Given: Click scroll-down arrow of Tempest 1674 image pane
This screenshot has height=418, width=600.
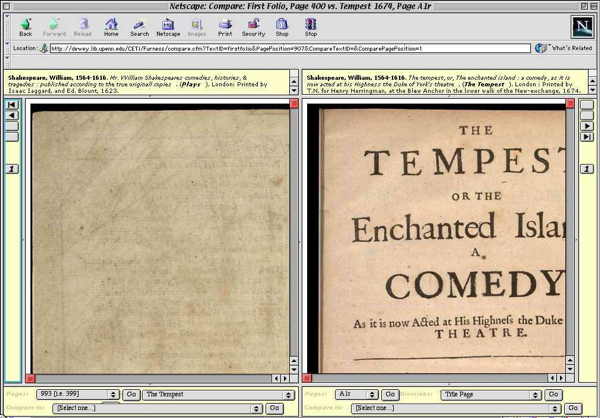Looking at the screenshot, I should pos(570,369).
